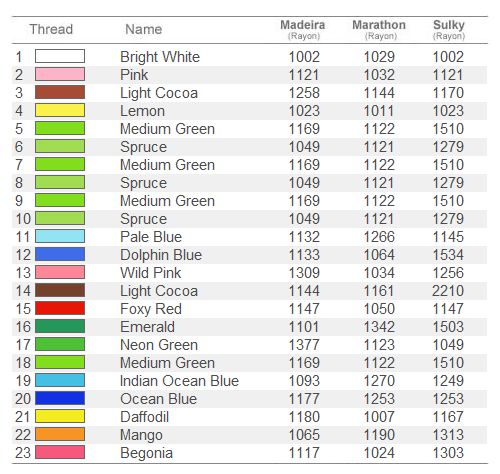500x474 pixels.
Task: Select the Dolphin Blue color swatch
Action: point(60,254)
